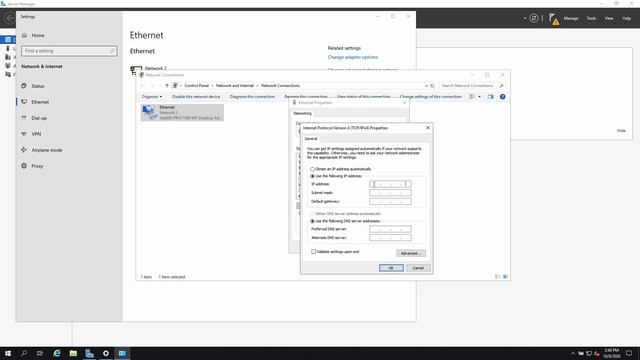Open the Organize dropdown in Network Connections

point(152,97)
